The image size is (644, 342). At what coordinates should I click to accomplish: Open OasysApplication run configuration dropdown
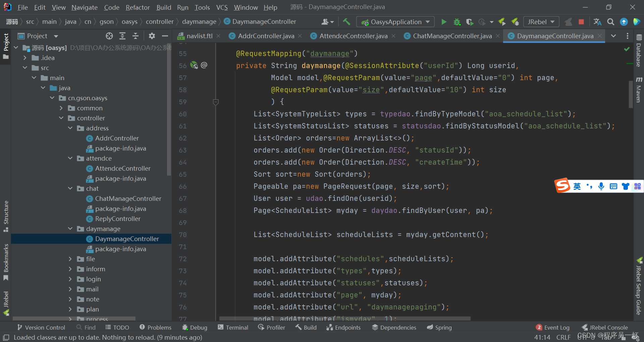(395, 22)
